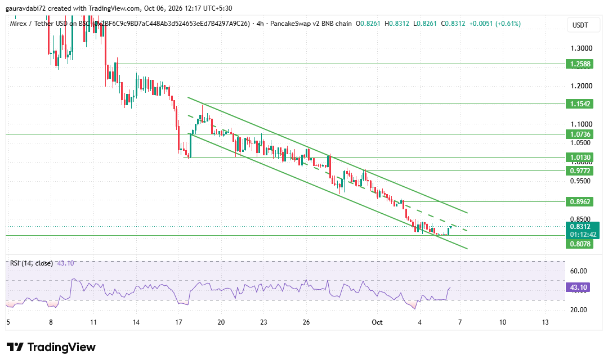Screen dimensions: 608x364
Task: Click the 1.1000 price axis label
Action: (x=581, y=124)
